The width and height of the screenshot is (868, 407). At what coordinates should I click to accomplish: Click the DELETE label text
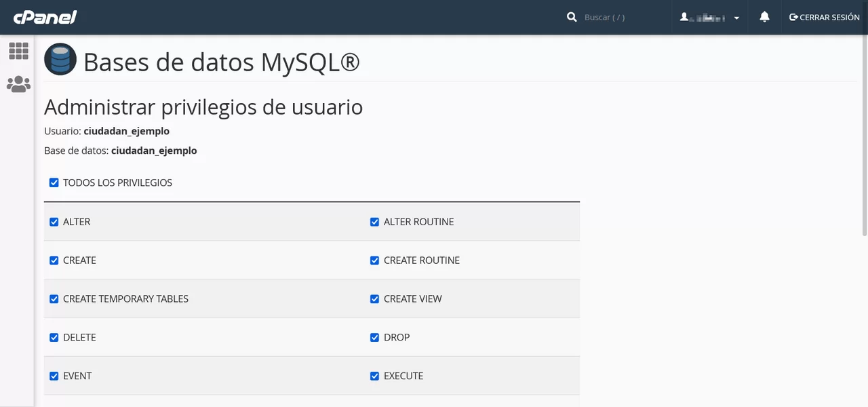coord(79,338)
